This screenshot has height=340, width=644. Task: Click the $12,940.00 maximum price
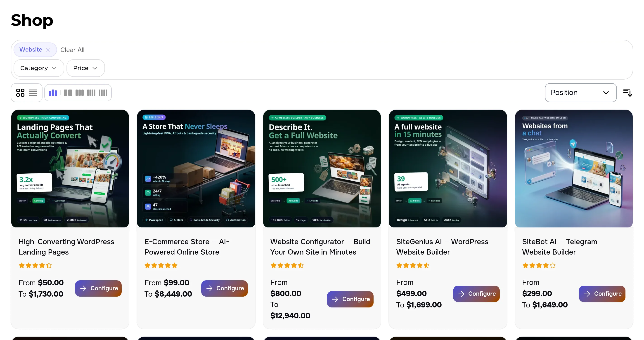point(290,316)
